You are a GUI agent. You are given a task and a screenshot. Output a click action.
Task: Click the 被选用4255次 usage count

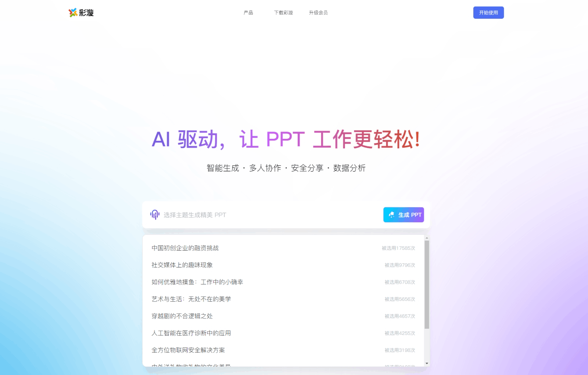coord(400,333)
